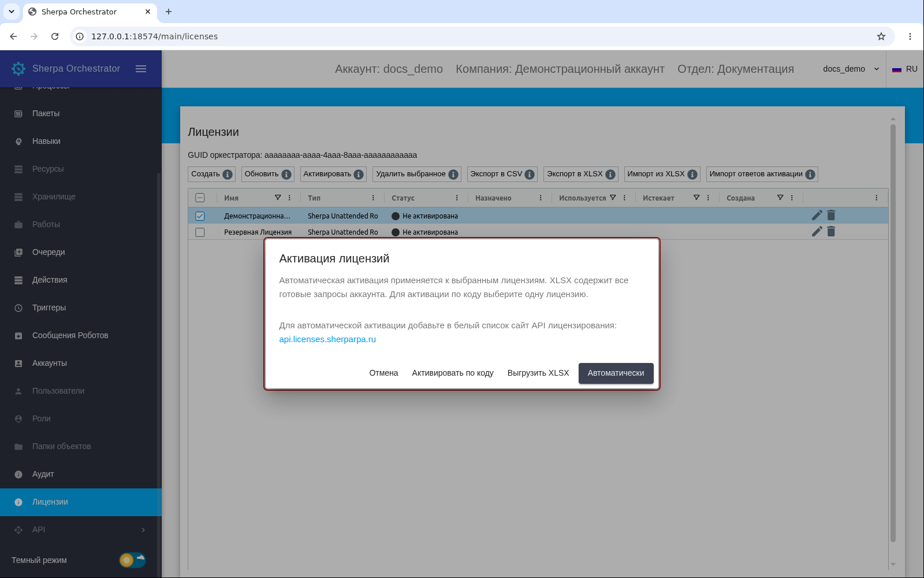Open the api.licenses.sherparpa.ru link
The height and width of the screenshot is (578, 924).
point(327,339)
